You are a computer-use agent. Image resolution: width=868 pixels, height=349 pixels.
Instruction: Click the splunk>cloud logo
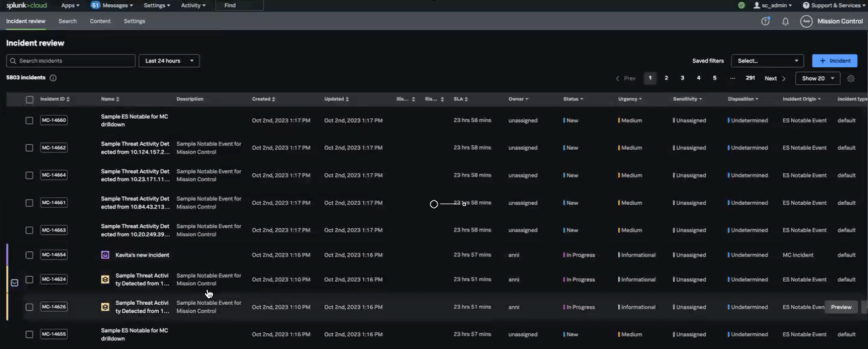(27, 5)
